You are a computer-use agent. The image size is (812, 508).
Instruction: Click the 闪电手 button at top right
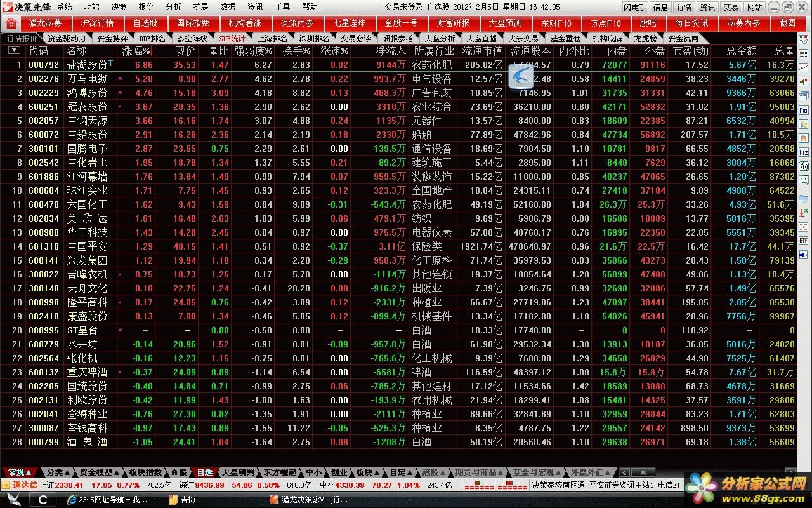point(634,7)
